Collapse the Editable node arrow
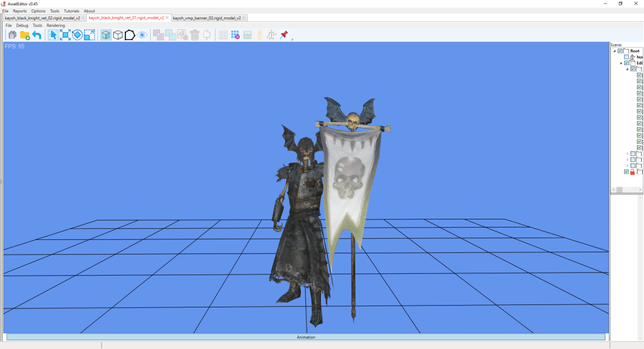Image resolution: width=644 pixels, height=349 pixels. coord(621,63)
